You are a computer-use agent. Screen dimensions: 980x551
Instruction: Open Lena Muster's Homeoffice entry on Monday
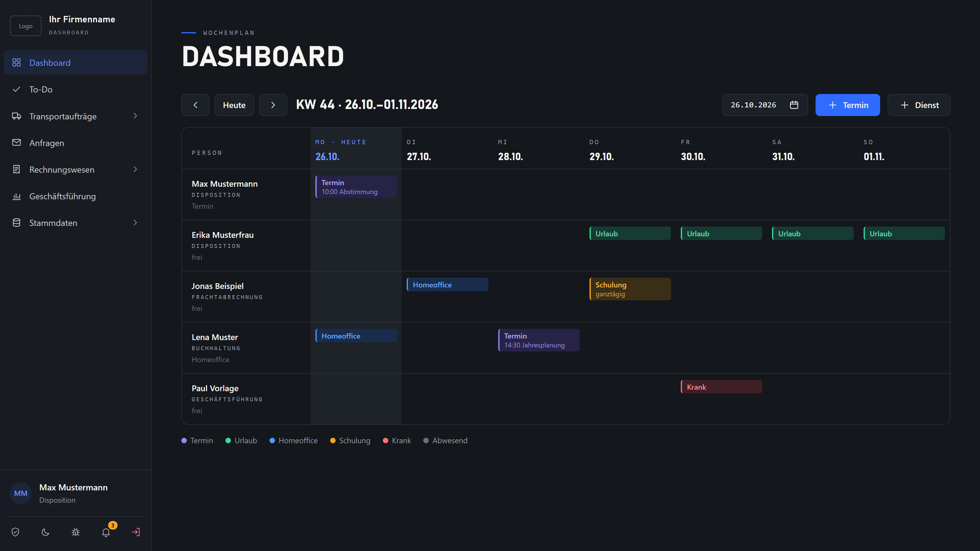click(x=356, y=336)
